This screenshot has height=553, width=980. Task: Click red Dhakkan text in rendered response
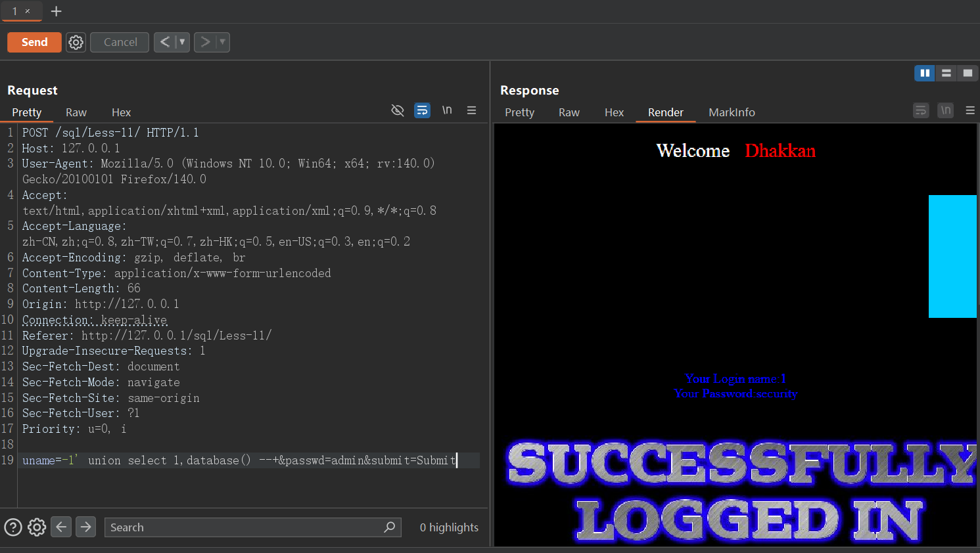click(780, 151)
